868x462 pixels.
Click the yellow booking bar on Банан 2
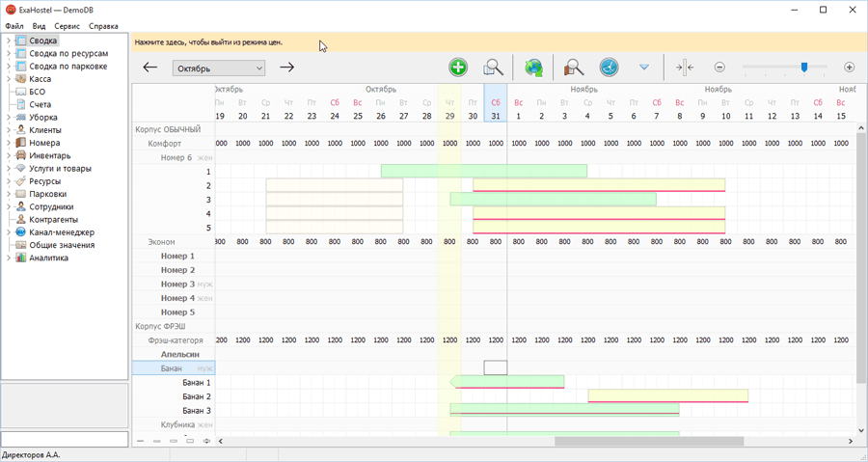(x=668, y=395)
